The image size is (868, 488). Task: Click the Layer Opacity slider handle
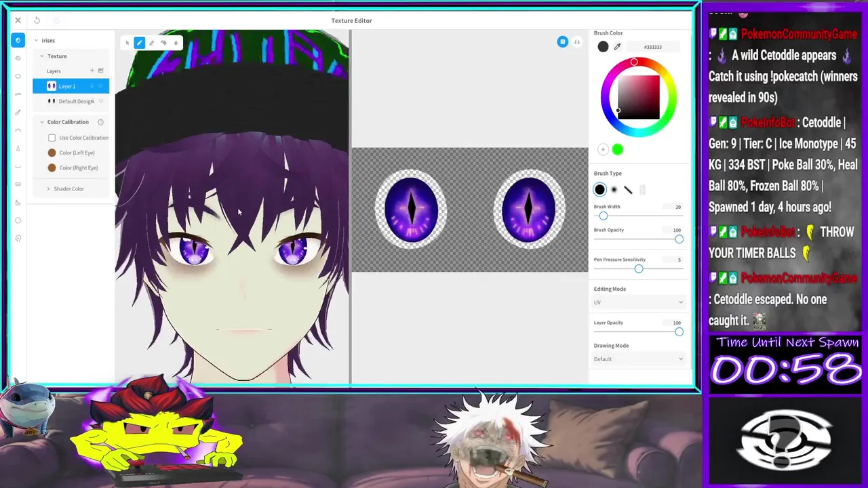coord(679,332)
